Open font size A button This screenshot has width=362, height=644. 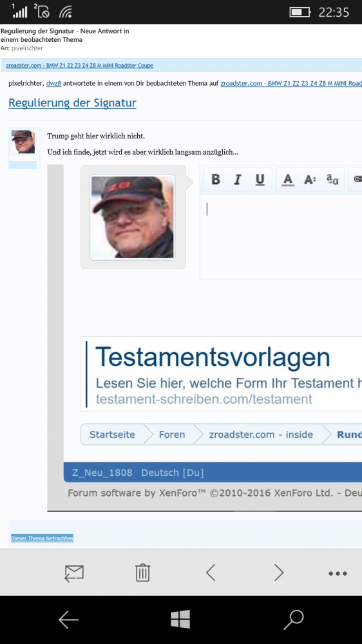tap(310, 180)
